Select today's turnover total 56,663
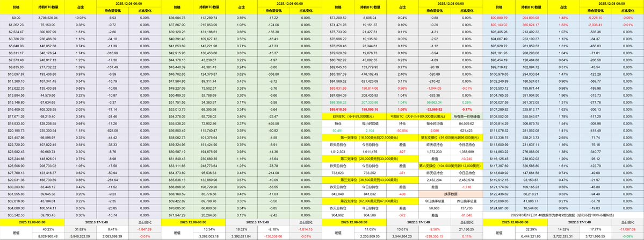Screen dimensions: 644x240 (x=435, y=208)
